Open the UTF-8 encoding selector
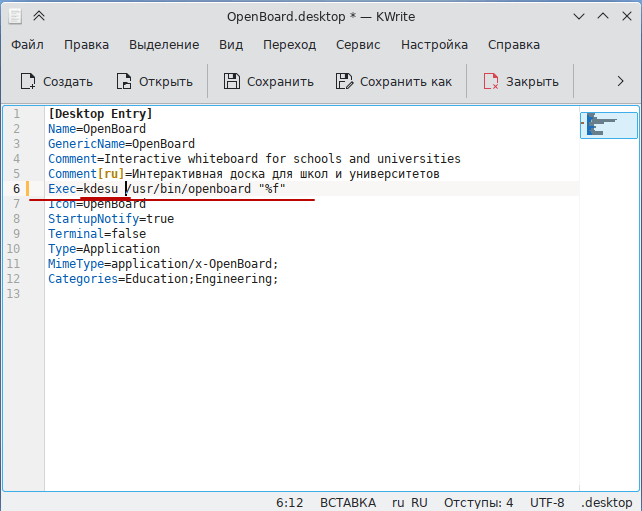The image size is (642, 511). (x=547, y=502)
